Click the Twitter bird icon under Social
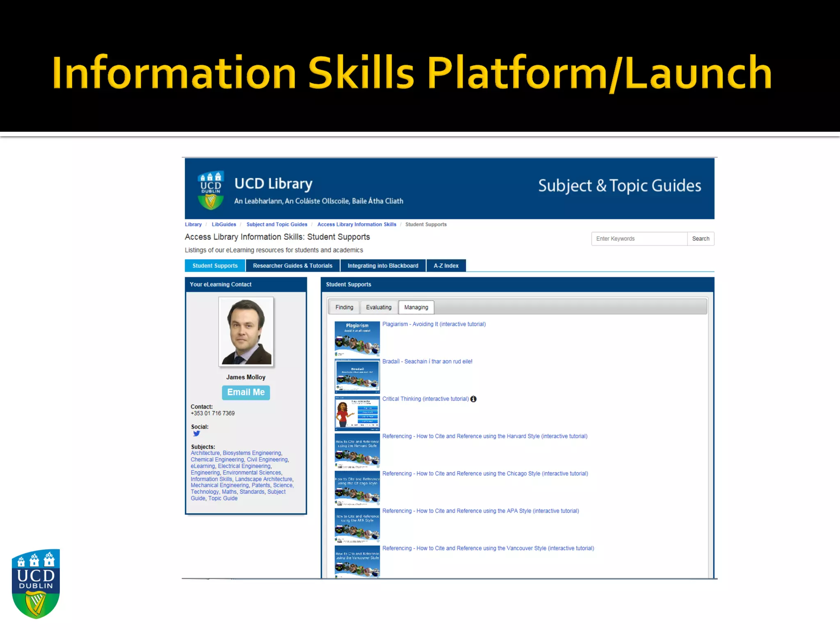840x630 pixels. click(x=196, y=434)
